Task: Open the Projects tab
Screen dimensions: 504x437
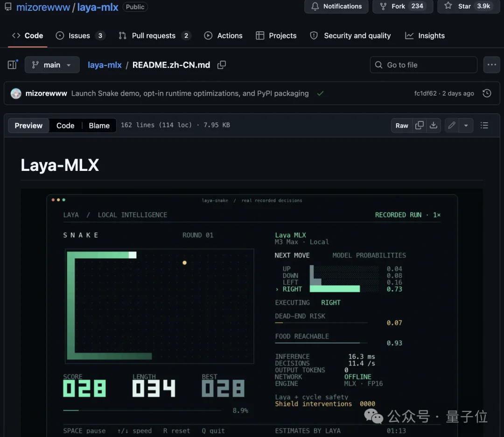Action: click(276, 35)
